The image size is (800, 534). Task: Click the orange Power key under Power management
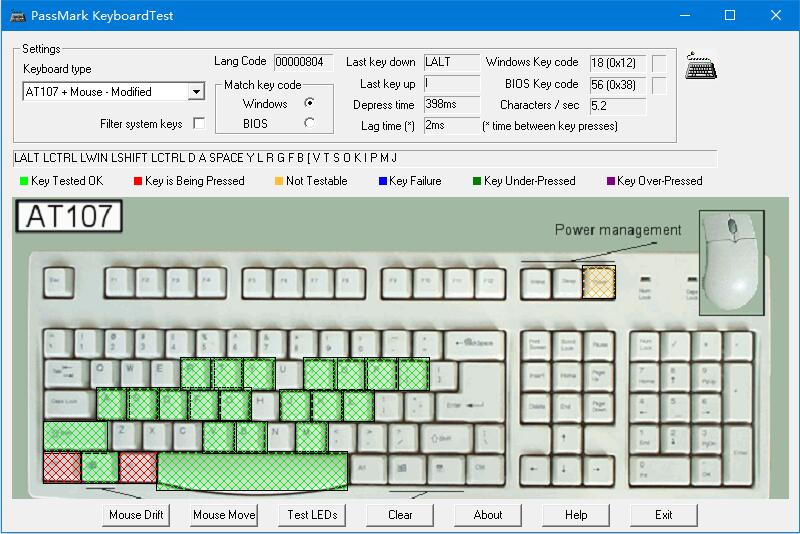coord(598,282)
